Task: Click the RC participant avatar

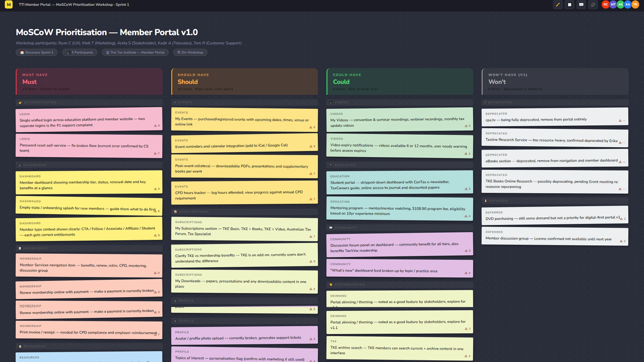Action: [x=605, y=5]
